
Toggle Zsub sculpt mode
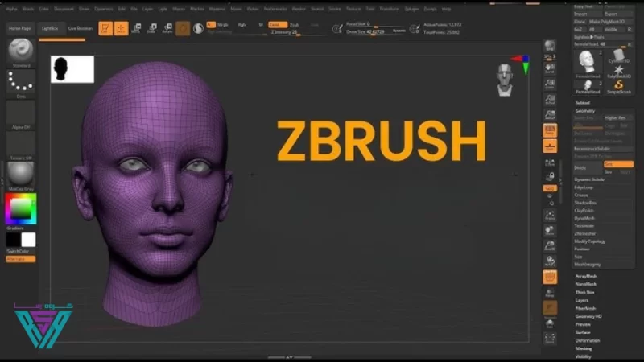[x=295, y=25]
